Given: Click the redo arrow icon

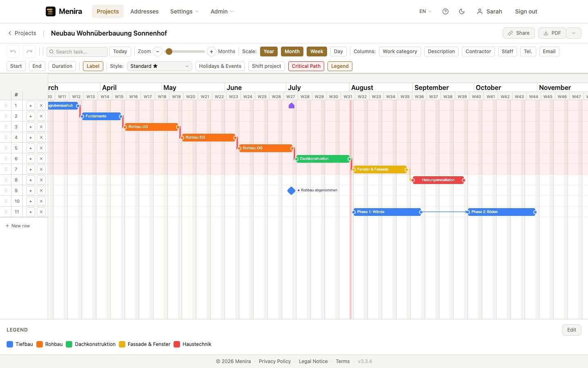Looking at the screenshot, I should 29,52.
